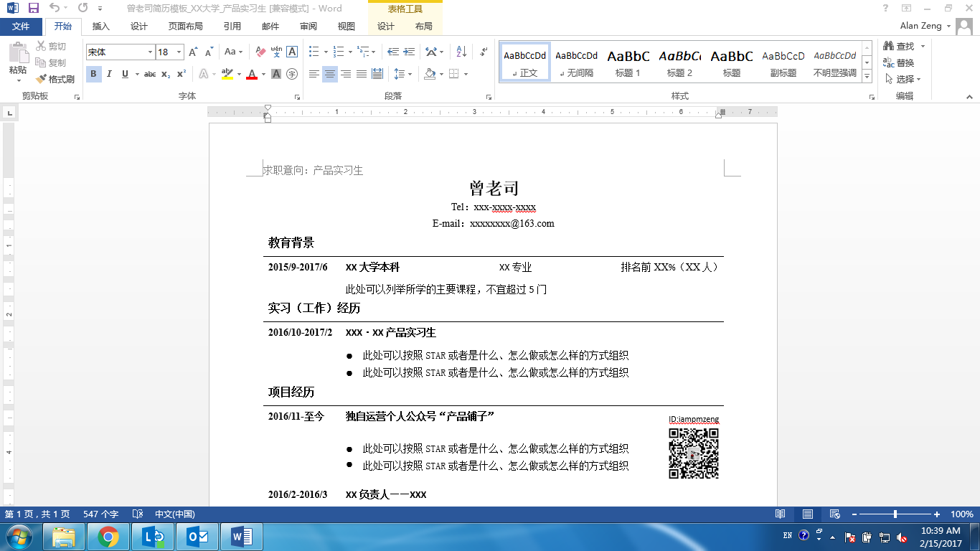Switch to Web Layout view in status bar
This screenshot has height=551, width=980.
pyautogui.click(x=834, y=514)
